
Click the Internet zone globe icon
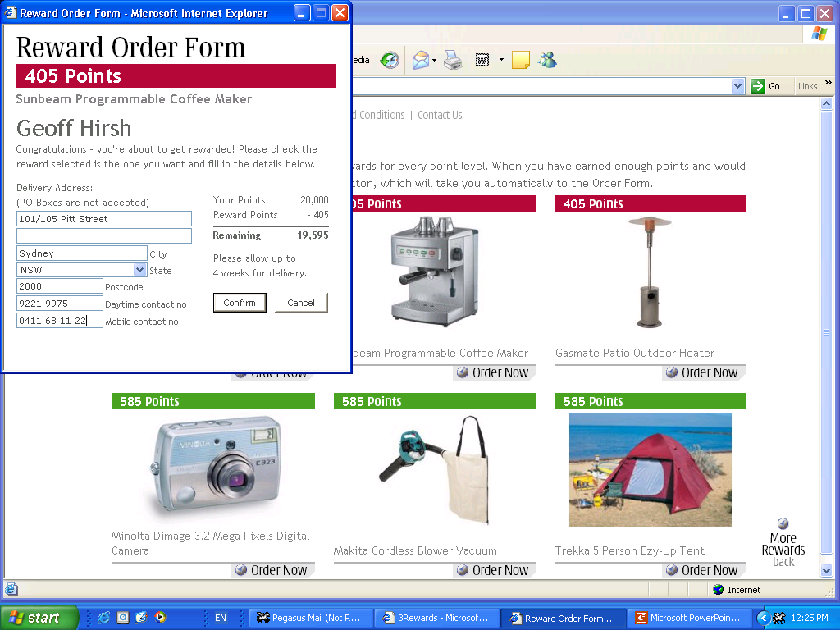[x=719, y=589]
